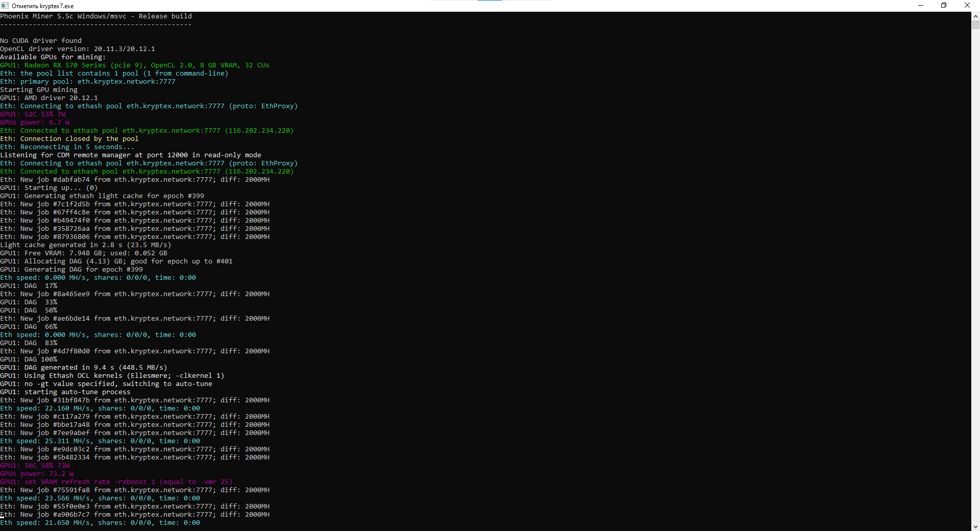Viewport: 980px width, 531px height.
Task: Click the 'New job #c117a279' line
Action: [135, 417]
